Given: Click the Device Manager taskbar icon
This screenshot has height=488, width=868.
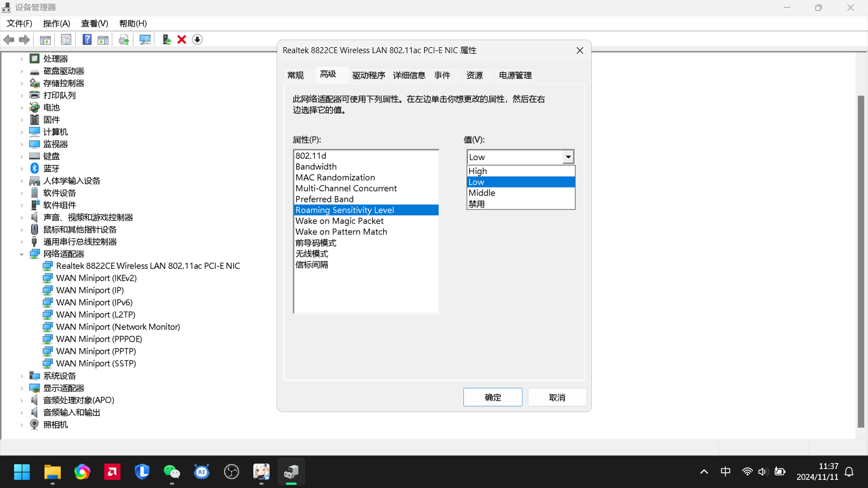Looking at the screenshot, I should (x=291, y=472).
